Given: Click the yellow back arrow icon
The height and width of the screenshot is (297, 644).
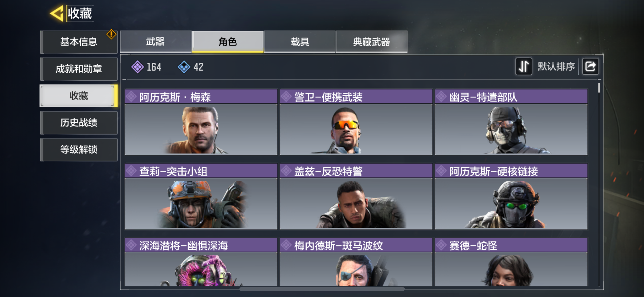Looking at the screenshot, I should coord(57,13).
